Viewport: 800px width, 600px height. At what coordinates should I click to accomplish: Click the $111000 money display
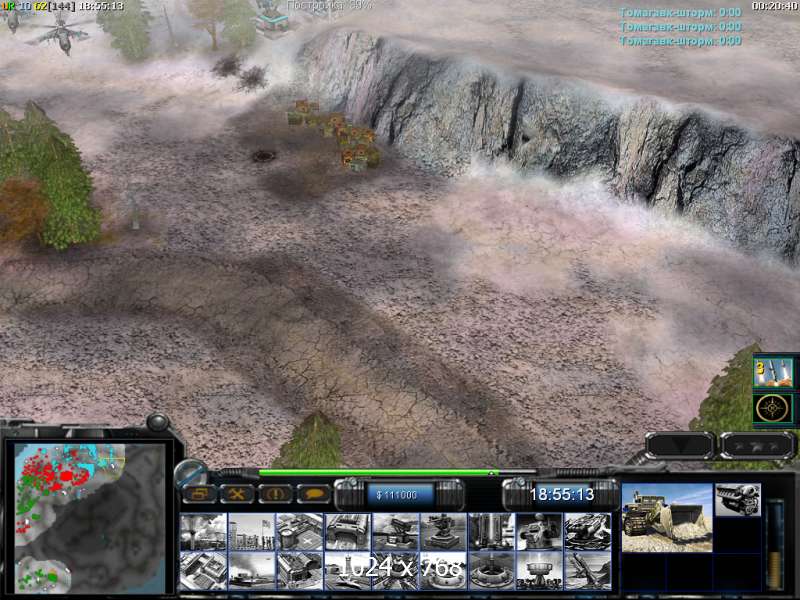tap(399, 495)
